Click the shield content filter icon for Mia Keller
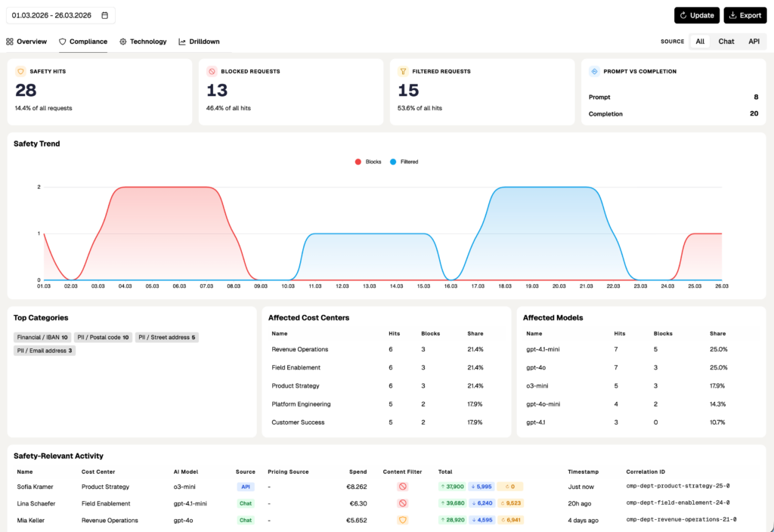Screen dimensions: 774x532 tap(402, 520)
